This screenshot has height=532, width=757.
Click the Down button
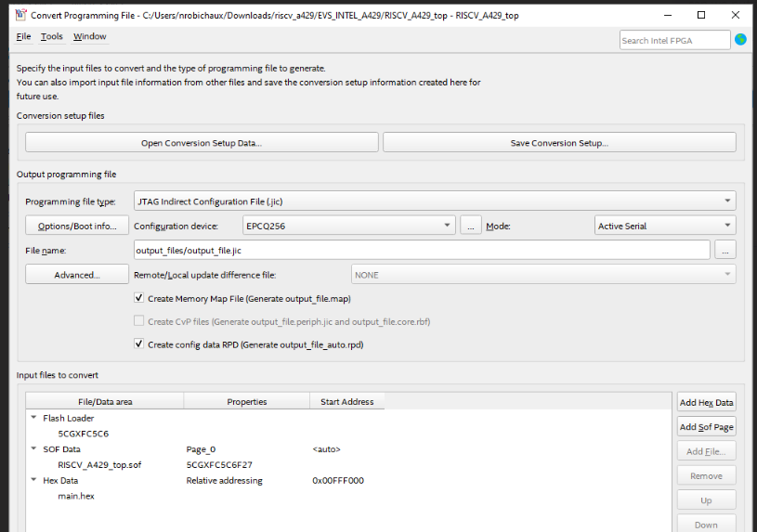tap(706, 525)
